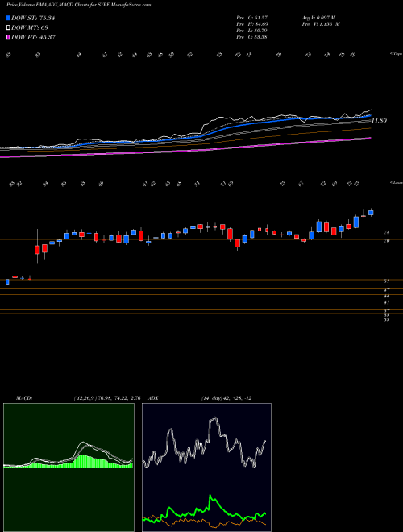This screenshot has width=403, height=532.
Task: Click the blue DOW ST legend swatch
Action: click(8, 18)
